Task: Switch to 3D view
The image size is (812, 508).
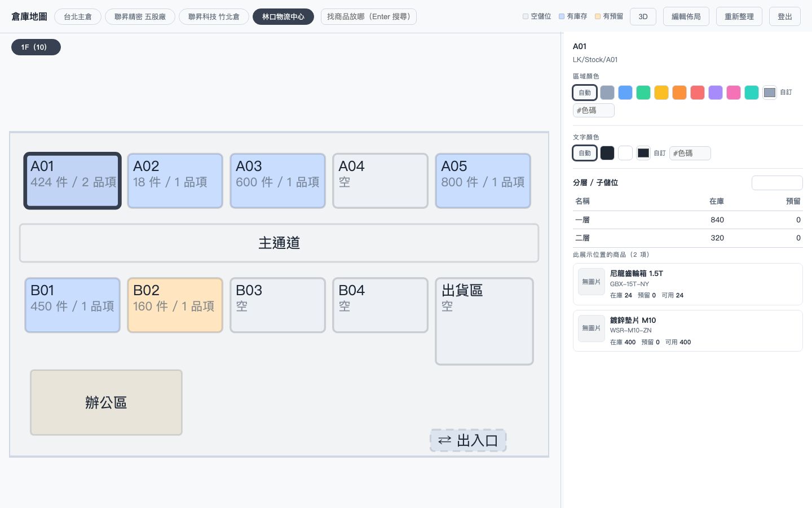Action: click(643, 16)
